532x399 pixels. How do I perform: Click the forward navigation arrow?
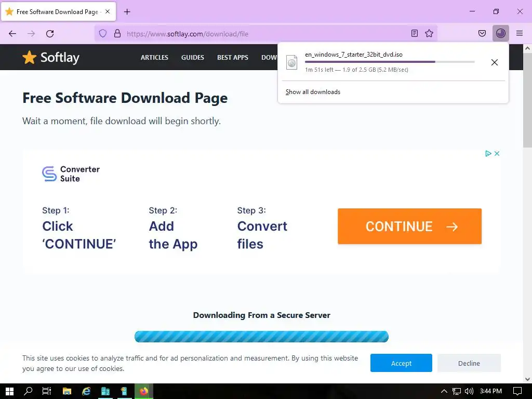[x=31, y=34]
